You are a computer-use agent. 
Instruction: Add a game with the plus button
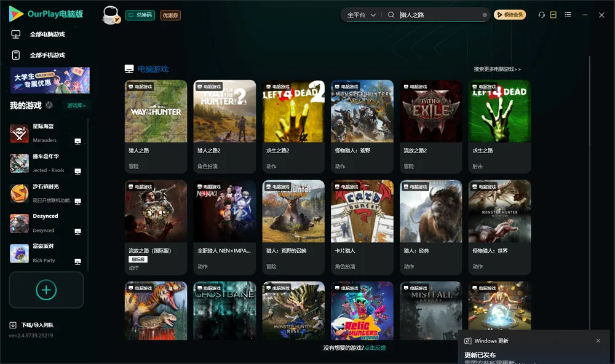pos(46,290)
